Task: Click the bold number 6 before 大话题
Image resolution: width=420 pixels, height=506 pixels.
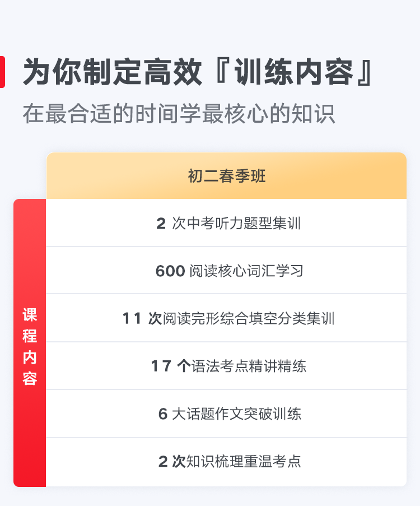Action: [163, 414]
